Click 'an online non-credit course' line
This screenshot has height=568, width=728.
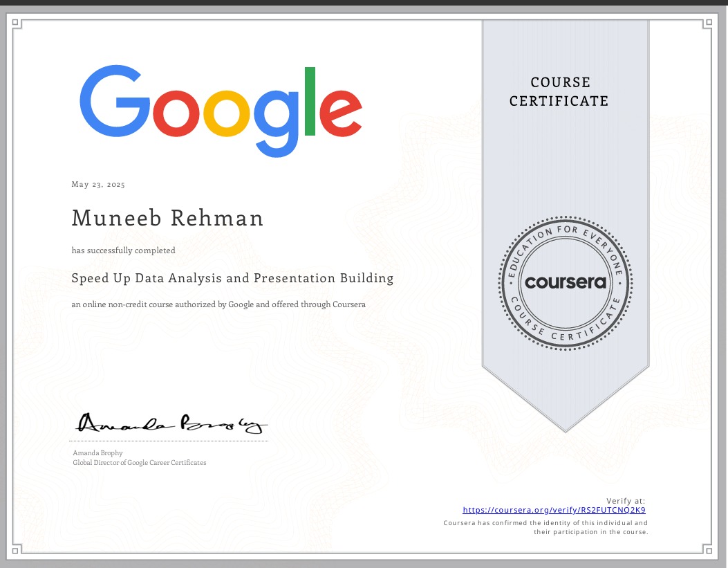(x=218, y=304)
